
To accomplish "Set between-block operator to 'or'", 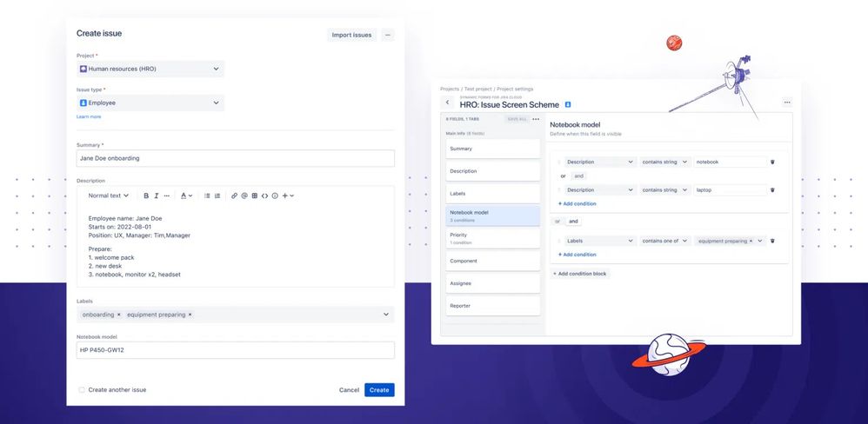I will pyautogui.click(x=558, y=221).
